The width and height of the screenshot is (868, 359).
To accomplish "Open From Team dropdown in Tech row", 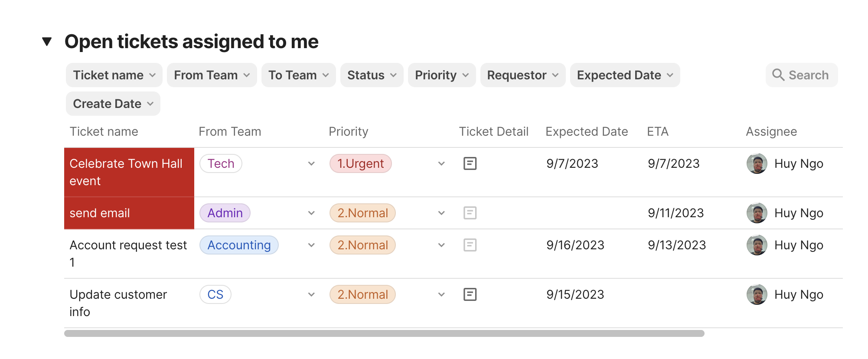I will point(311,163).
